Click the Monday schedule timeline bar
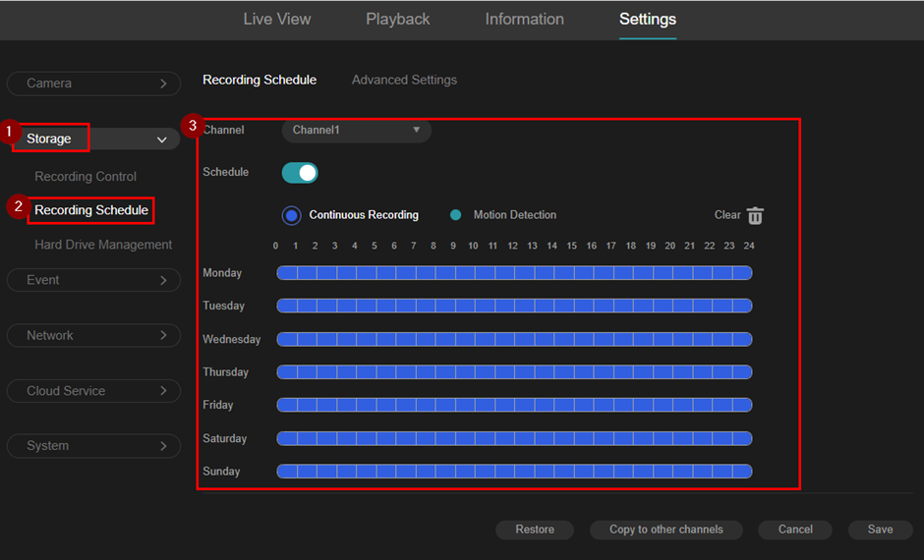 click(514, 273)
